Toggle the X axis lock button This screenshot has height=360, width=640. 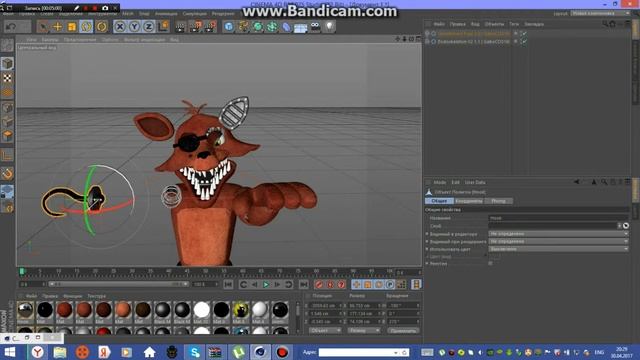[120, 27]
